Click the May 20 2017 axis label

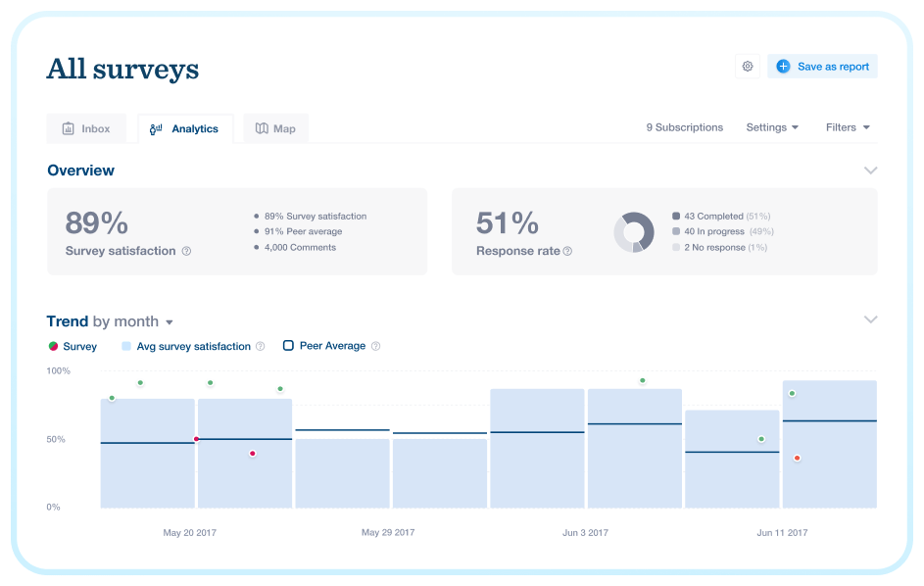[190, 532]
